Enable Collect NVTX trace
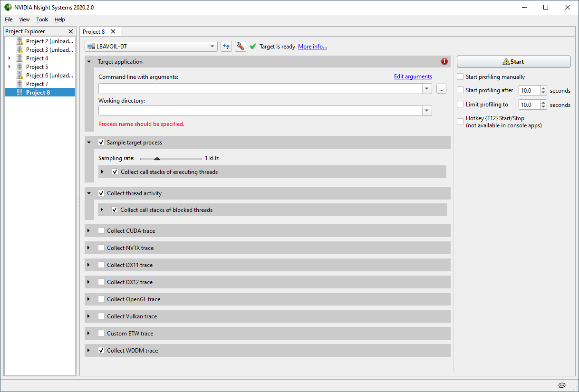This screenshot has width=579, height=392. point(101,248)
